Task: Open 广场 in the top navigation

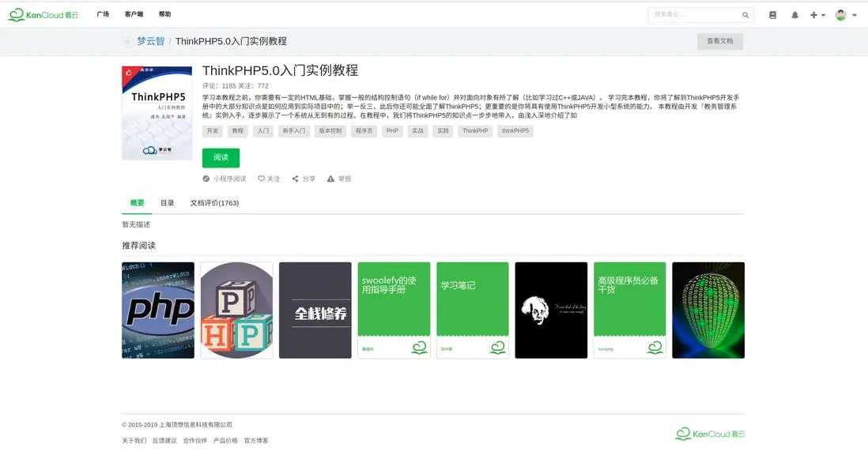Action: tap(103, 14)
